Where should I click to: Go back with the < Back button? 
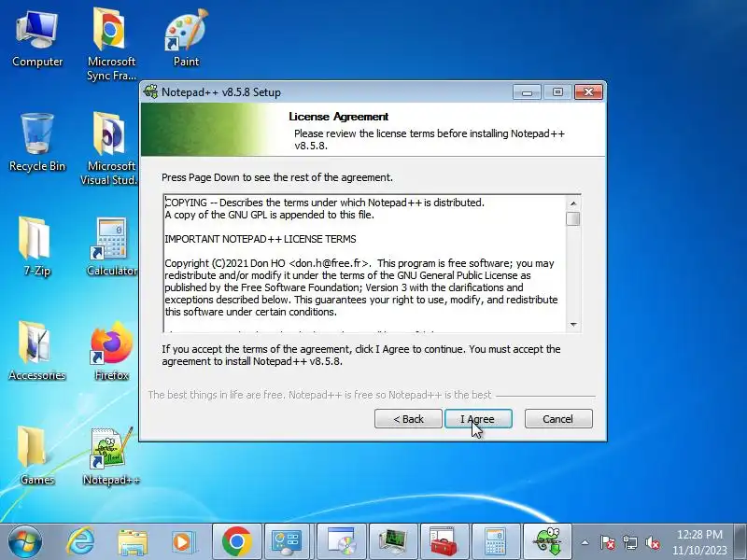[x=408, y=418]
